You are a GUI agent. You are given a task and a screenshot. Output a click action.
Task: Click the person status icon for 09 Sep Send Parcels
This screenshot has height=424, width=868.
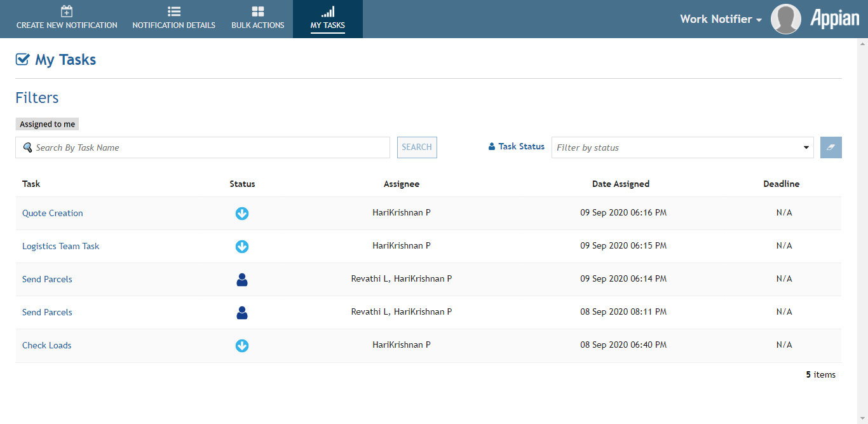(242, 280)
